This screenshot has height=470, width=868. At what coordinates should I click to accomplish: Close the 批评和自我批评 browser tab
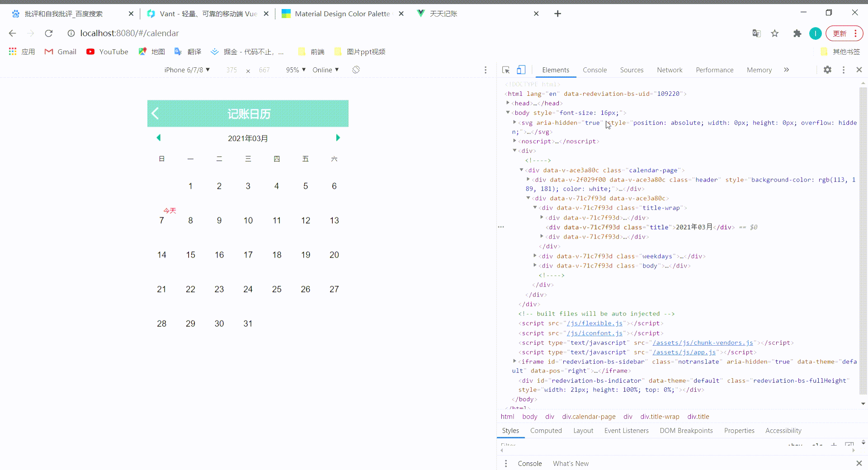click(131, 14)
